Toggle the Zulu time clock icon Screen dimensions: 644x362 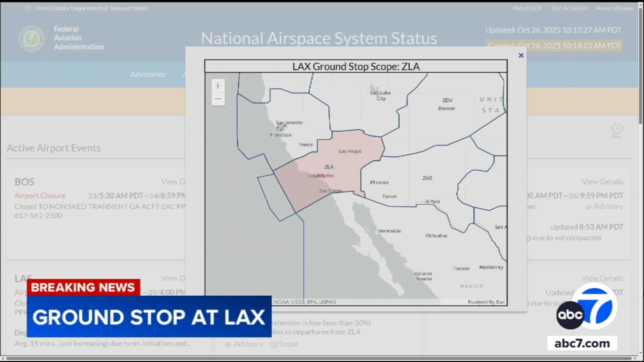pos(617,129)
